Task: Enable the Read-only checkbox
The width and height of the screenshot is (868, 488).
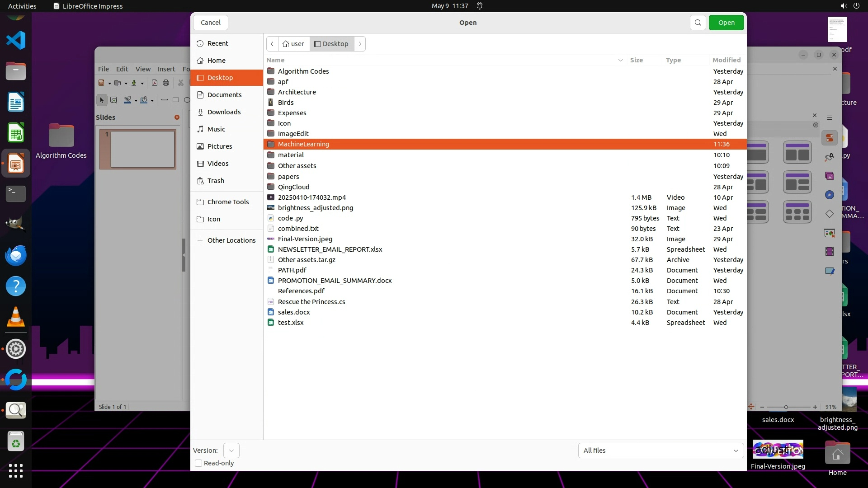Action: tap(198, 463)
